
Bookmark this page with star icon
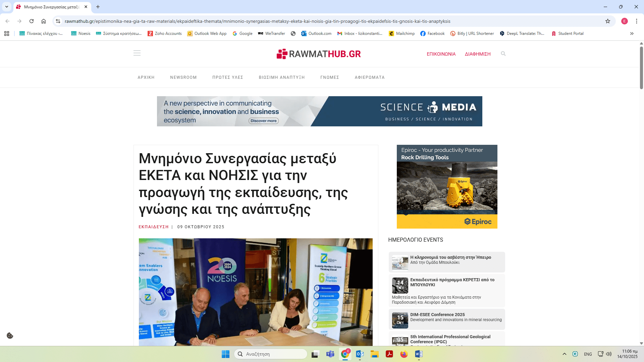pos(608,21)
